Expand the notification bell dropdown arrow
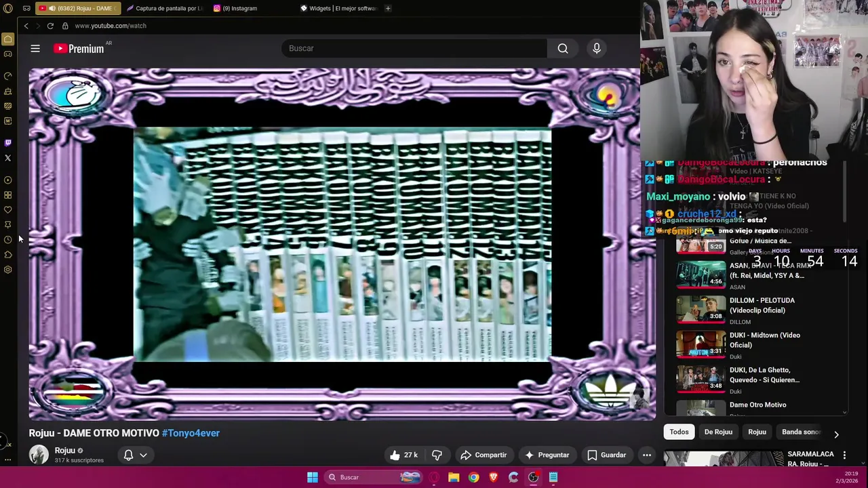This screenshot has height=488, width=868. (x=143, y=455)
